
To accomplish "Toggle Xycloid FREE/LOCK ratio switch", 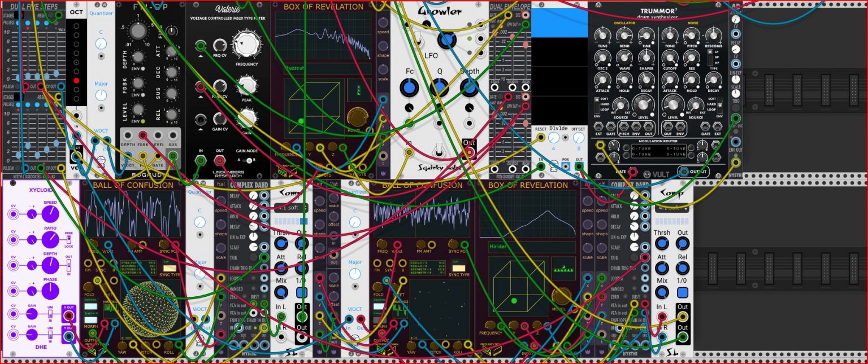I will point(68,239).
